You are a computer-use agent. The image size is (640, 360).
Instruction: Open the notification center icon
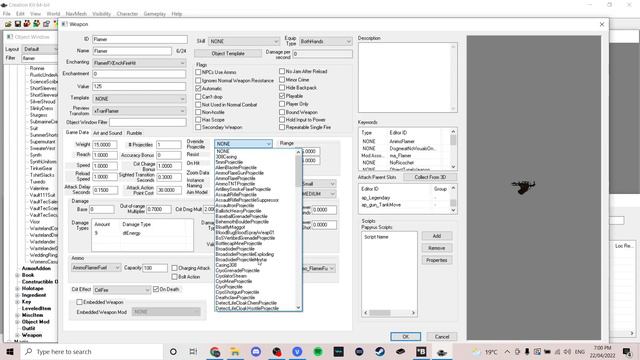click(627, 351)
